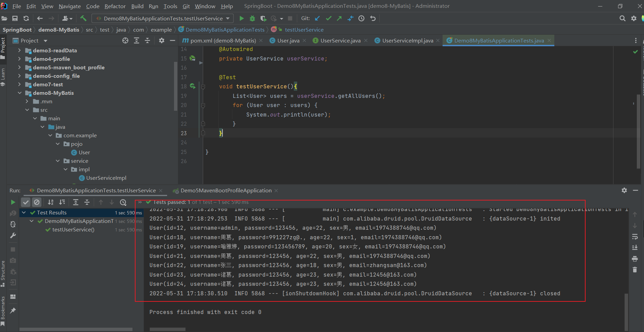Switch to UserServiceImpl.java tab
The width and height of the screenshot is (644, 332).
point(407,40)
